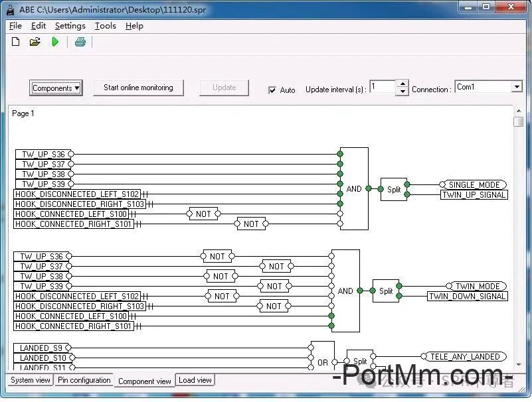Click the SINGLE_MODE output node
This screenshot has height=402, width=532.
tap(473, 185)
